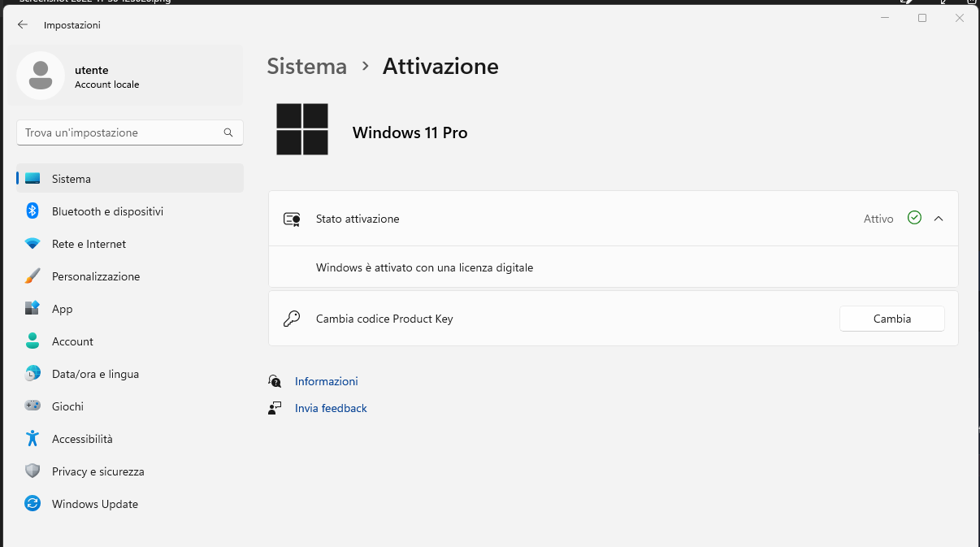The height and width of the screenshot is (547, 980).
Task: Click the Accessibilità figure icon
Action: [33, 439]
